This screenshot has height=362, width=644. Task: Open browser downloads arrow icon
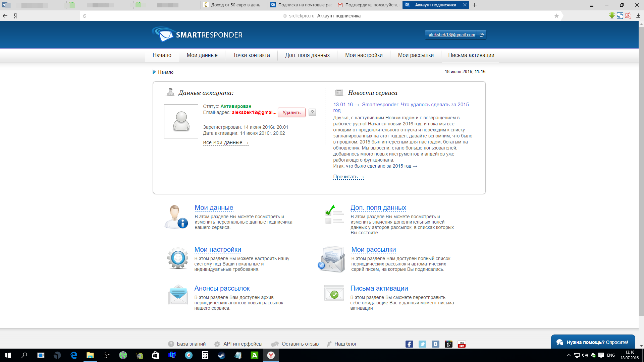point(638,16)
